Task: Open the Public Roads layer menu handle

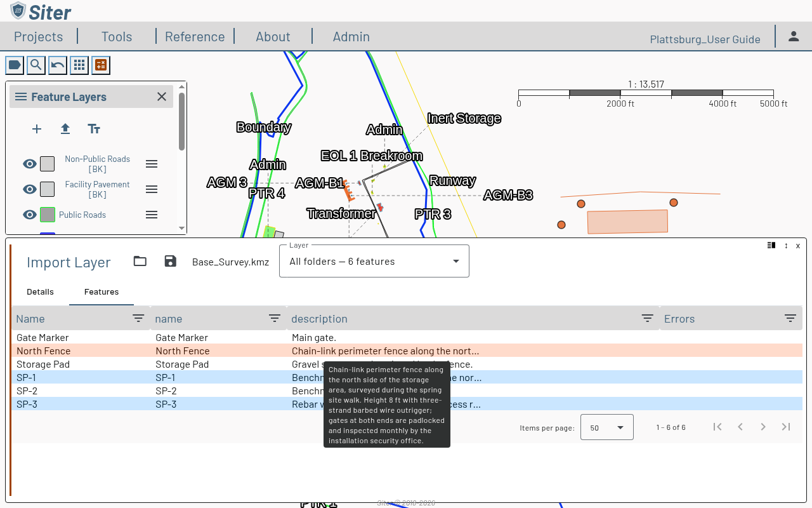Action: coord(152,215)
